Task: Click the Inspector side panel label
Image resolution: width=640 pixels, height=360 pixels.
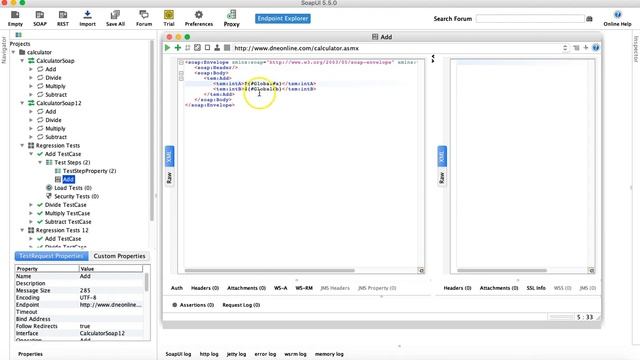Action: coord(636,49)
